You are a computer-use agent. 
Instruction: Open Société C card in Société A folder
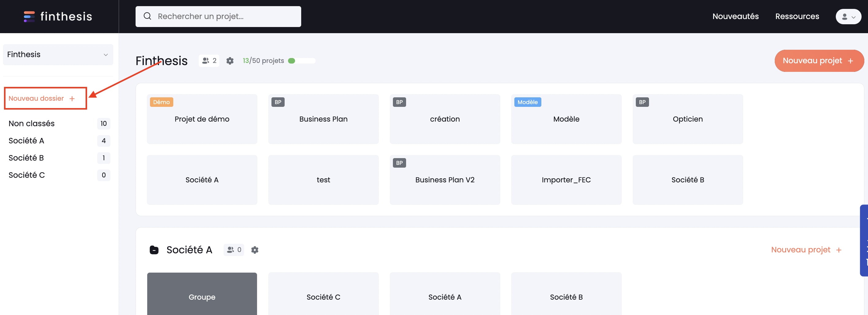coord(324,294)
